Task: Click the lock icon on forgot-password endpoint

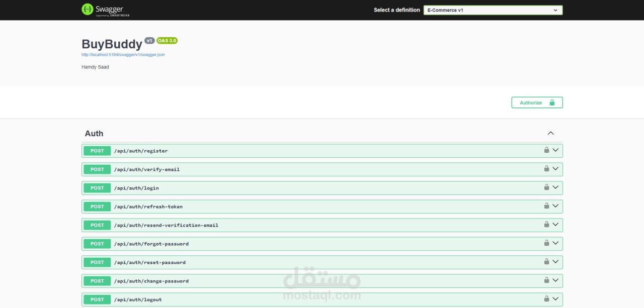Action: pos(546,243)
